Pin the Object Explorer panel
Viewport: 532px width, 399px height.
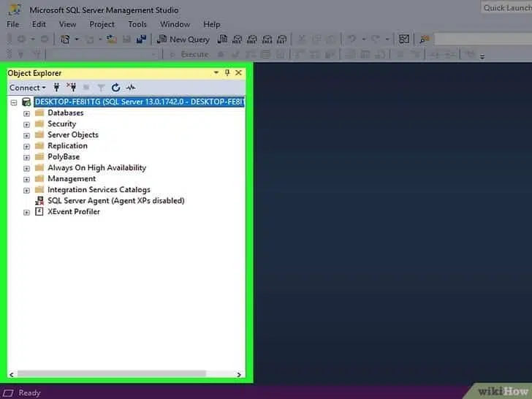click(x=227, y=73)
